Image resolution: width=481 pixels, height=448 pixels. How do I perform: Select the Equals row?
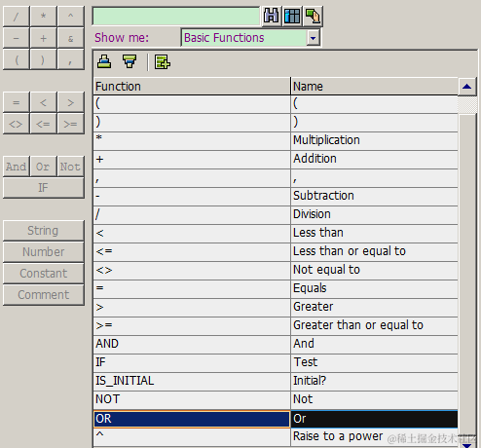pos(276,288)
